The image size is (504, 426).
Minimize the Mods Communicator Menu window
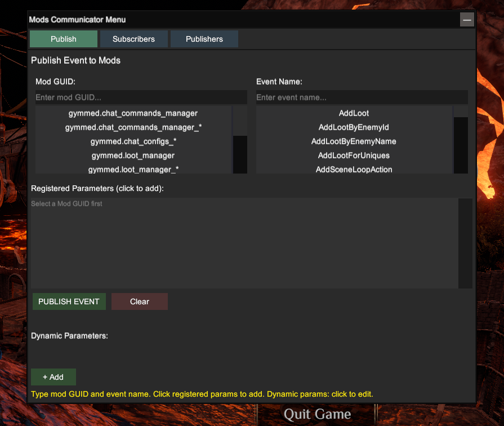[x=467, y=20]
